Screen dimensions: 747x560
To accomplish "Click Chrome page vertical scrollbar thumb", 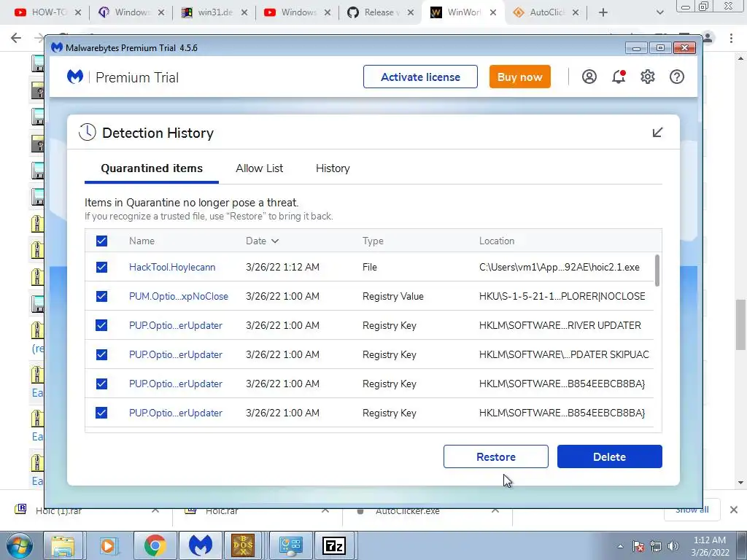I will click(x=740, y=324).
